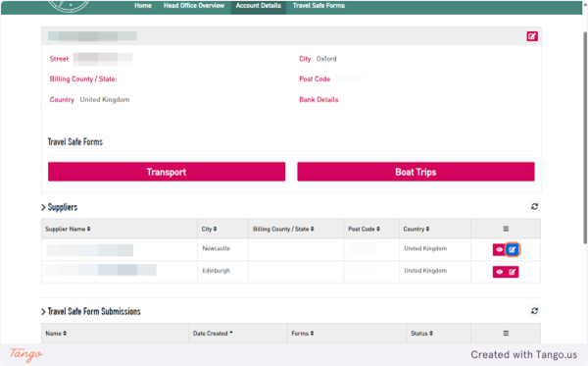Collapse the Suppliers section chevron
The height and width of the screenshot is (366, 588).
pyautogui.click(x=43, y=207)
